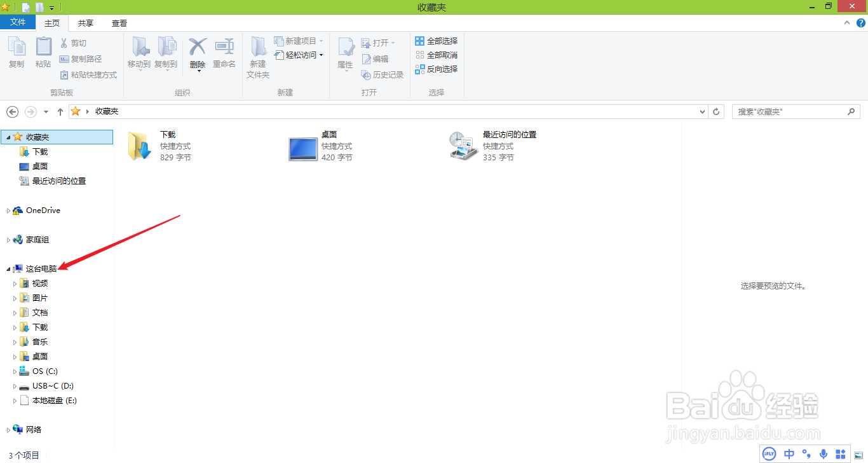Screen dimensions: 868x463
Task: Collapse the 这台电脑 tree node
Action: coord(8,269)
